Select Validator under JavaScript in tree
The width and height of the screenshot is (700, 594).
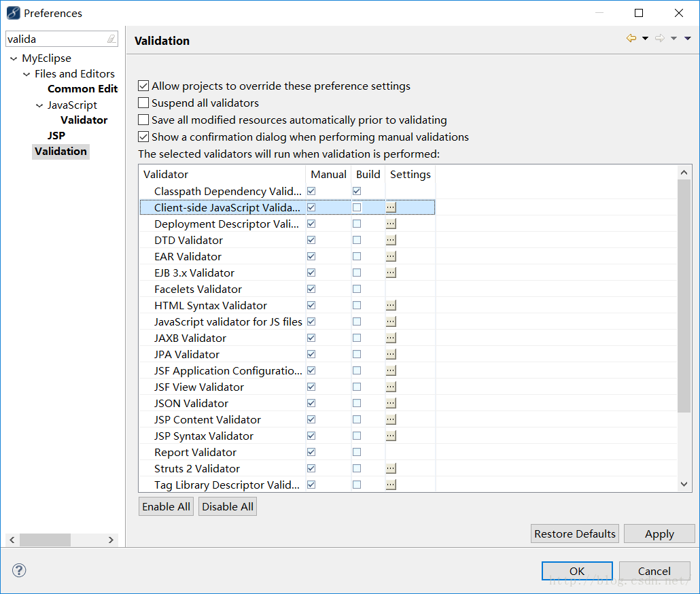[84, 120]
